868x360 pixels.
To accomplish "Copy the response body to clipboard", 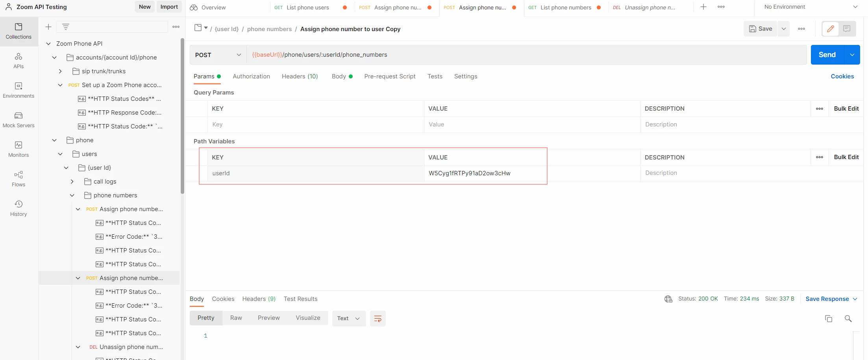I will pos(829,319).
